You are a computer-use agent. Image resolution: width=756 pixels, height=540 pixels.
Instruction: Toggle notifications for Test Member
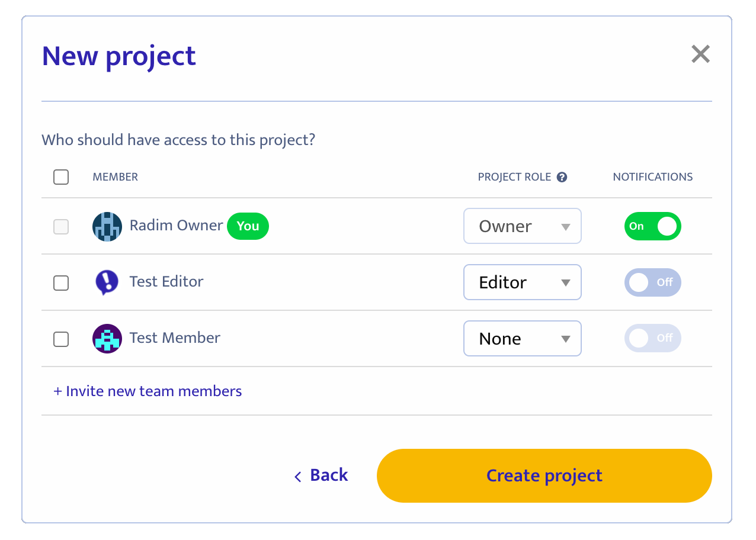click(x=652, y=339)
